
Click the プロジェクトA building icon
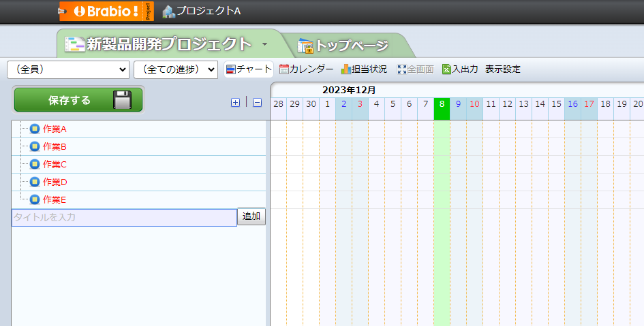(x=168, y=11)
